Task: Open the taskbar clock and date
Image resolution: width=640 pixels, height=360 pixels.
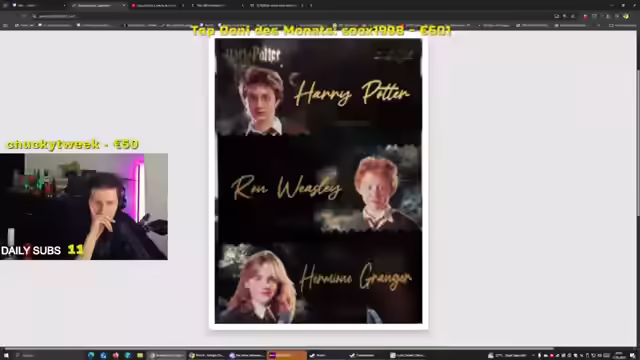Action: pos(619,355)
